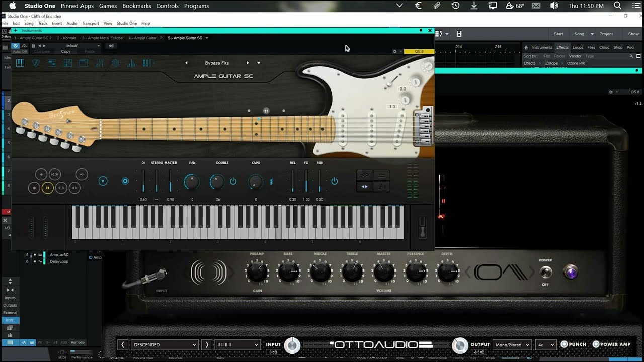Image resolution: width=644 pixels, height=362 pixels.
Task: Open the Bookmarks menu in macOS menu bar
Action: pyautogui.click(x=136, y=6)
